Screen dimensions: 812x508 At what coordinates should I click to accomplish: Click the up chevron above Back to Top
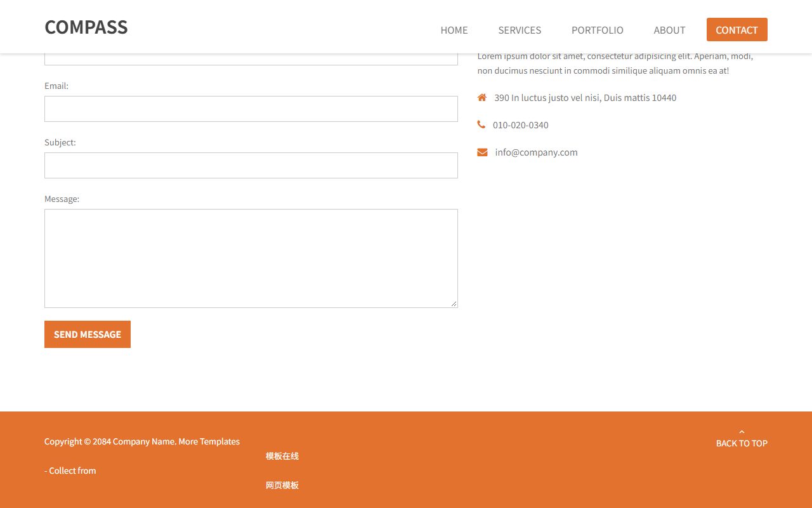pos(742,432)
